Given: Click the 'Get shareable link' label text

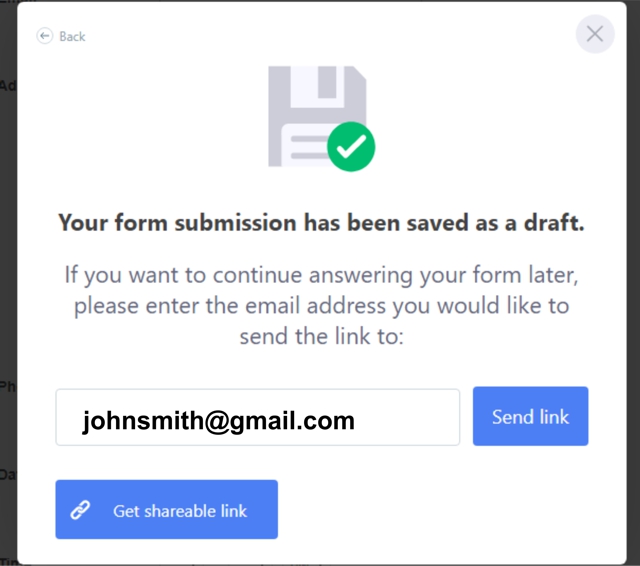Looking at the screenshot, I should click(180, 511).
